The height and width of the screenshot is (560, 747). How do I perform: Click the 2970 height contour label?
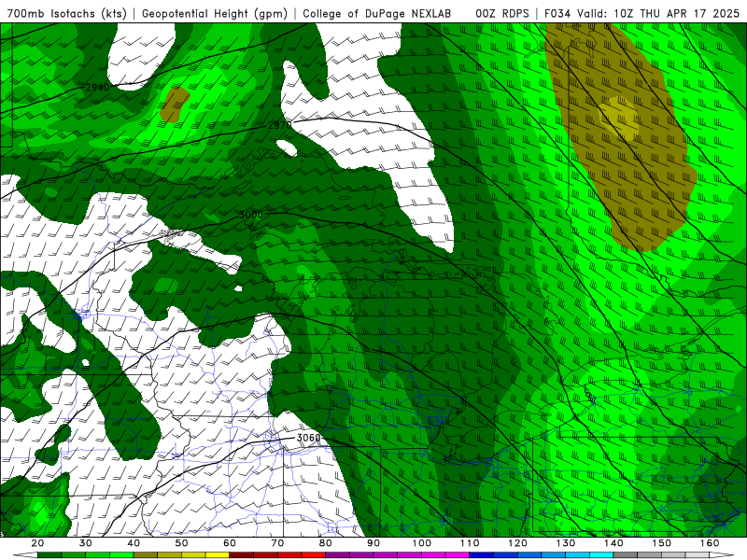(279, 125)
